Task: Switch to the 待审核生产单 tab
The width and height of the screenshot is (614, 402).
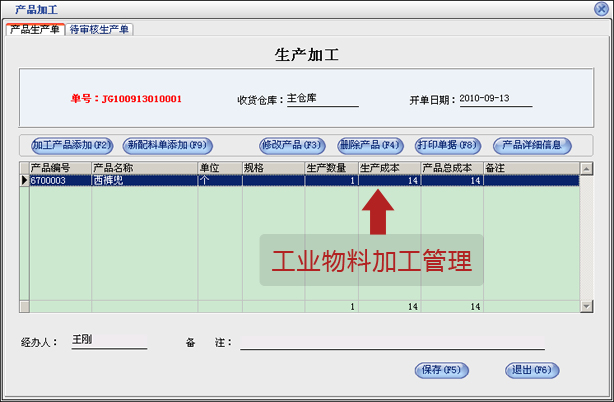Action: point(100,29)
